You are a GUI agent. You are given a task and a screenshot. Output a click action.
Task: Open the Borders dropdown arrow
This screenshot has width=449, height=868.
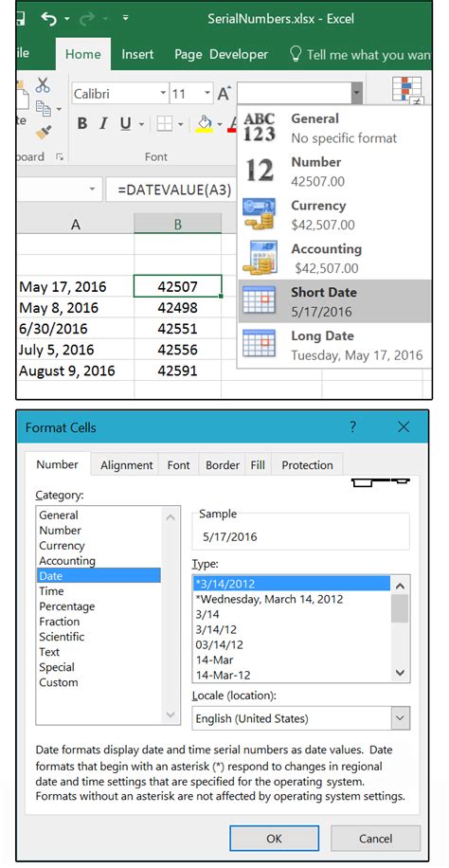coord(181,124)
